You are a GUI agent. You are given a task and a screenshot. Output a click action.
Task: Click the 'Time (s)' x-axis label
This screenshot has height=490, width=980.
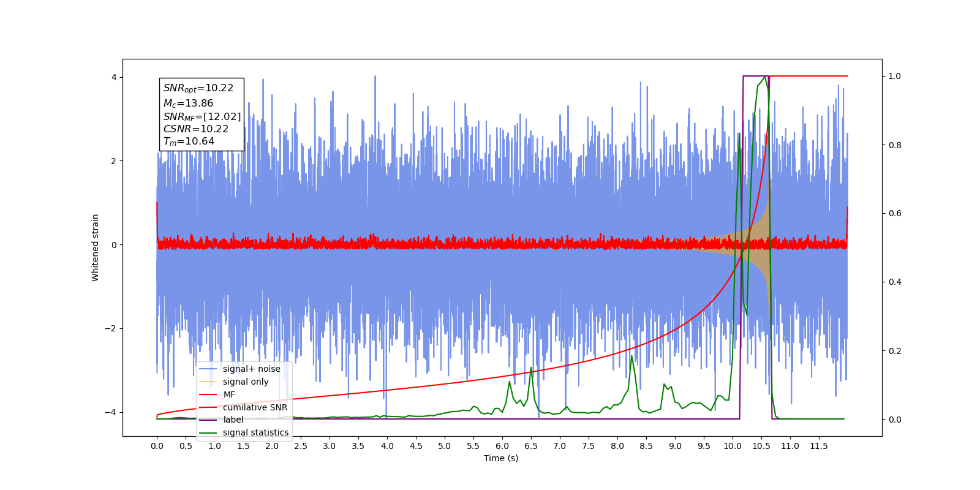(x=501, y=458)
